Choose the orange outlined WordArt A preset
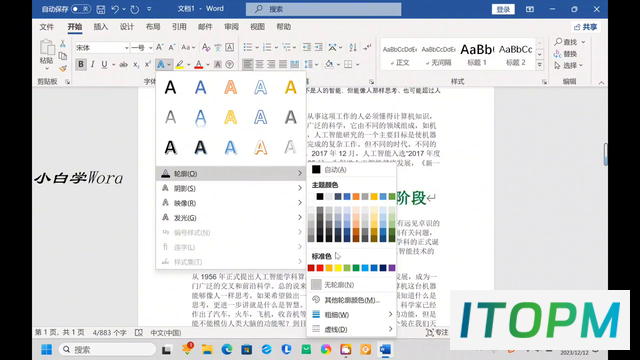This screenshot has width=640, height=360. 231,87
